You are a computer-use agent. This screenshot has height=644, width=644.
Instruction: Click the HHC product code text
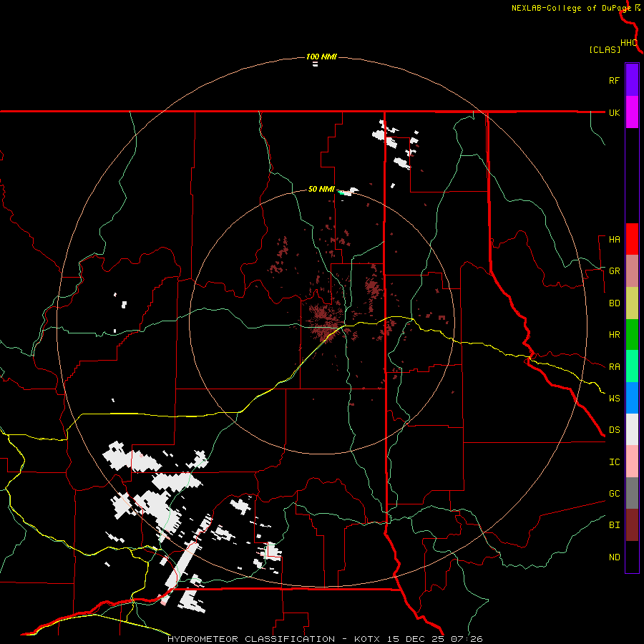[x=629, y=43]
